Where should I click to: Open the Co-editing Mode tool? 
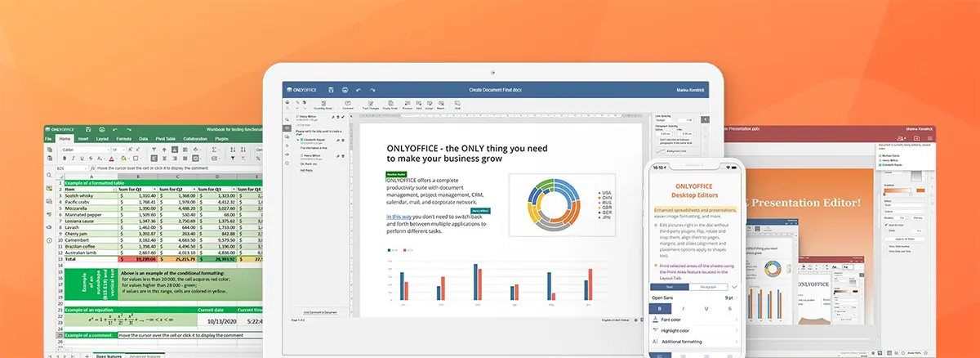coord(323,105)
